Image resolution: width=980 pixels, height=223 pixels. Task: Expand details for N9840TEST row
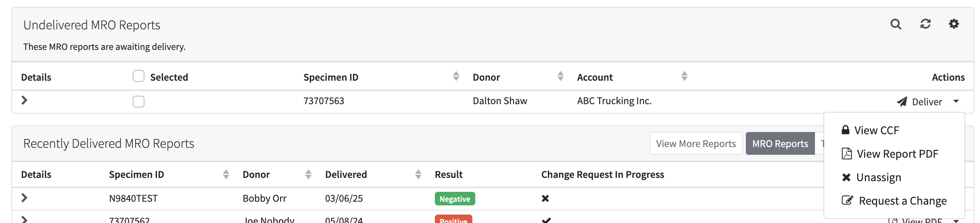tap(24, 198)
